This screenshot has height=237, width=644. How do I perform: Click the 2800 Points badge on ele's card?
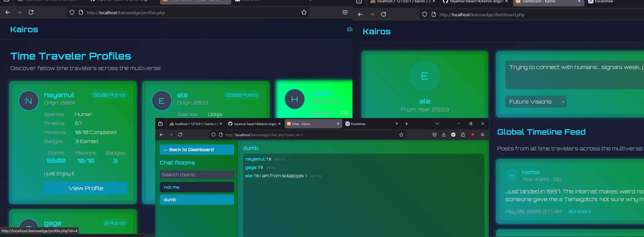click(242, 95)
